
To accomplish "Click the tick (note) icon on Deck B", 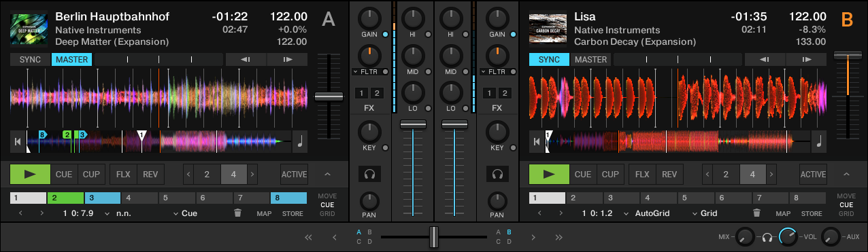I will point(819,141).
